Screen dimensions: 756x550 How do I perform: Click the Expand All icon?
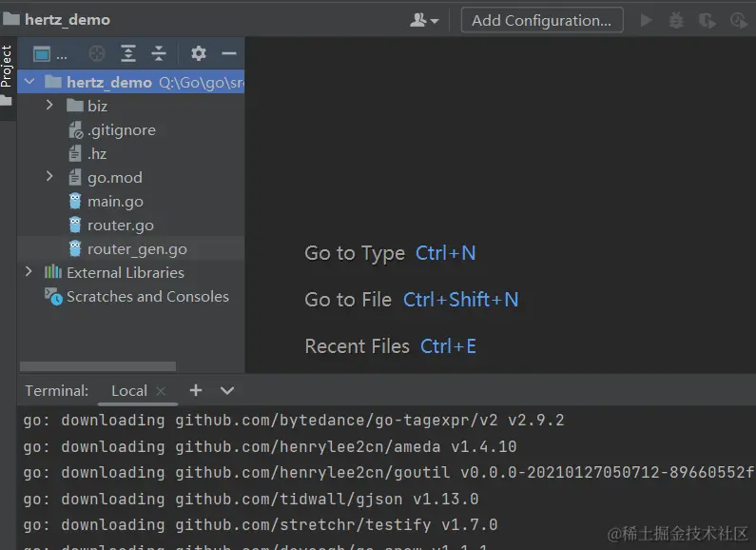tap(128, 53)
